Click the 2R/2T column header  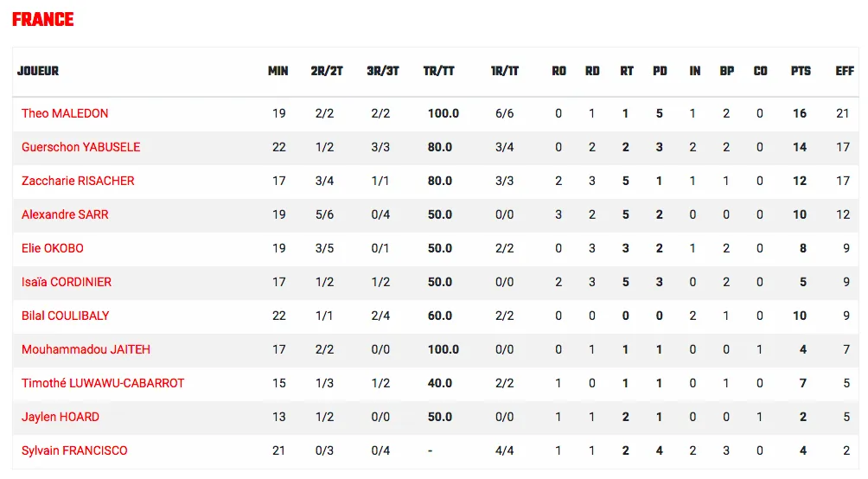(327, 71)
